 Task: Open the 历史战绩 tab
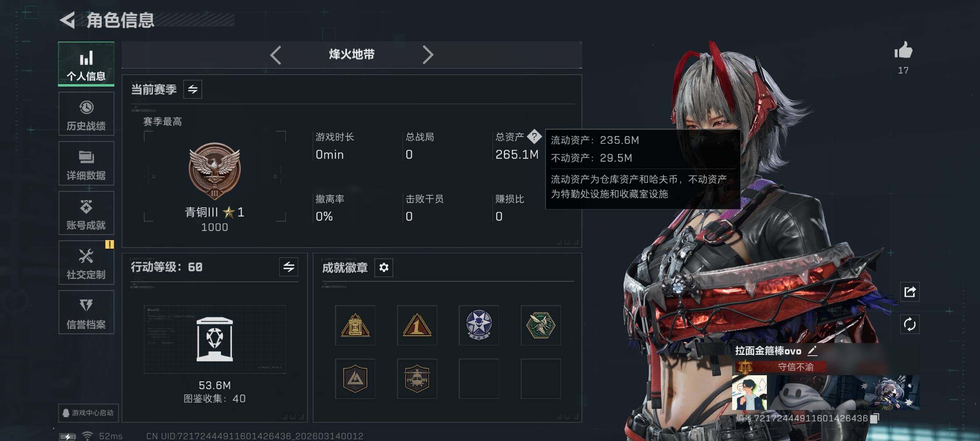86,114
